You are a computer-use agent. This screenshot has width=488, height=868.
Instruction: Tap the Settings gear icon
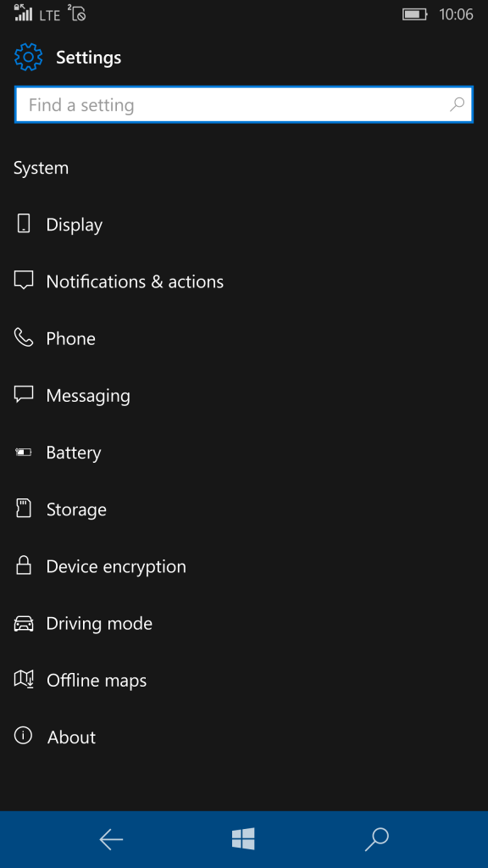[x=28, y=57]
